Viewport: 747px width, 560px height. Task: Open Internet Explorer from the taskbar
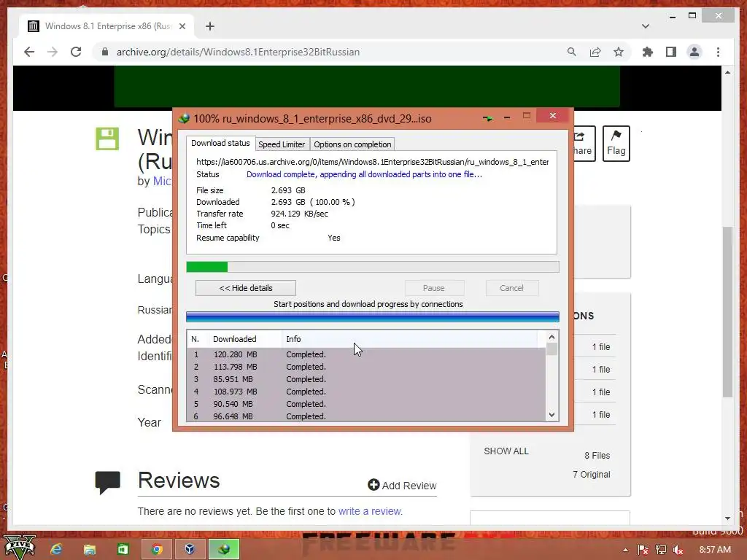coord(56,549)
